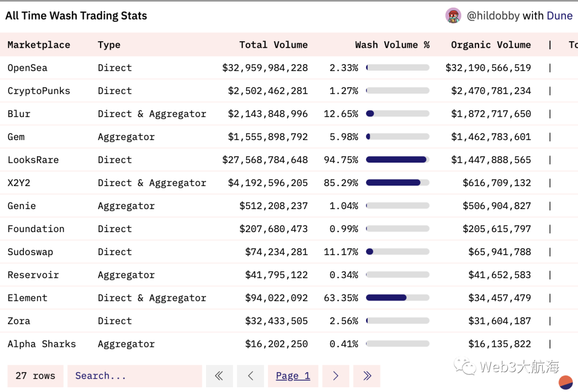The width and height of the screenshot is (578, 392).
Task: Go to the first page of results
Action: [x=219, y=376]
